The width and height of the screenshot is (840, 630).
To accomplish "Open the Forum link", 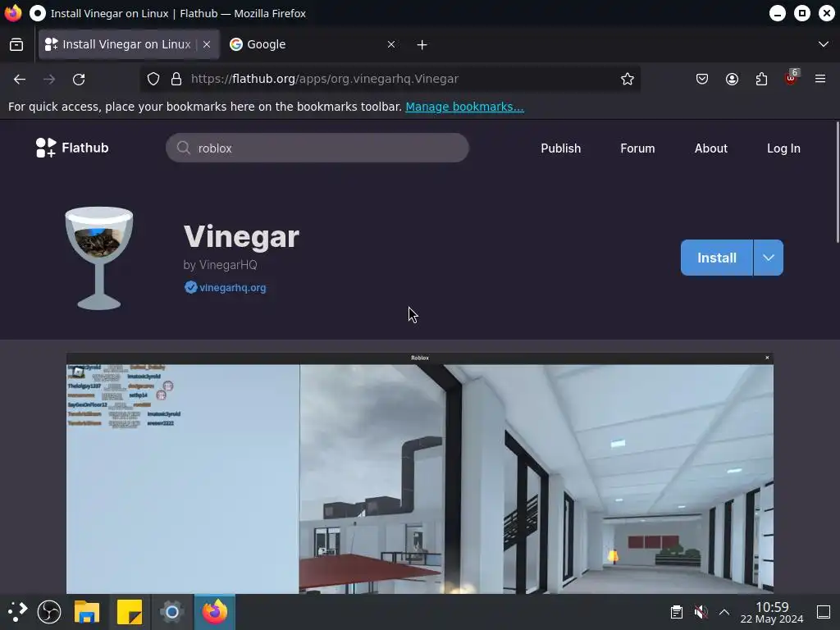I will point(637,148).
